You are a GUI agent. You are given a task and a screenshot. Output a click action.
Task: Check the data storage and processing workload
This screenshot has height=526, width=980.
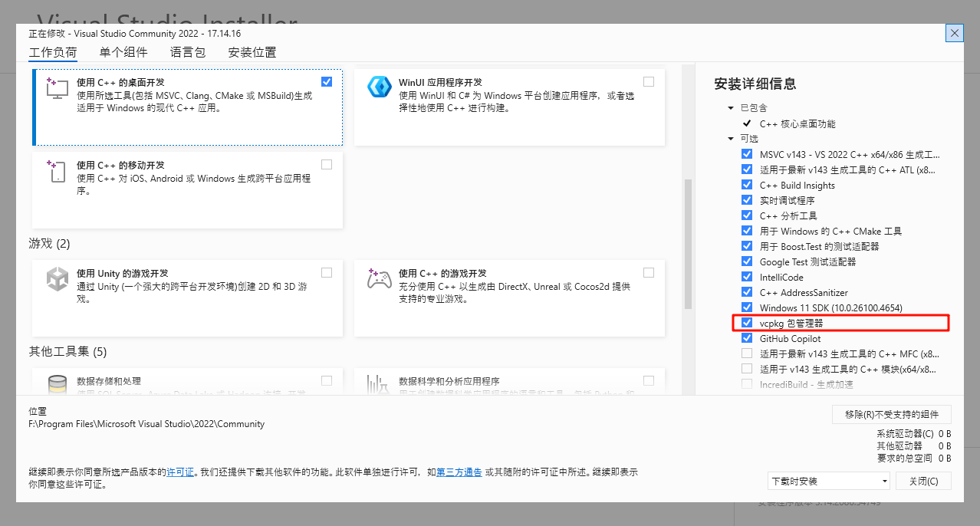(327, 380)
